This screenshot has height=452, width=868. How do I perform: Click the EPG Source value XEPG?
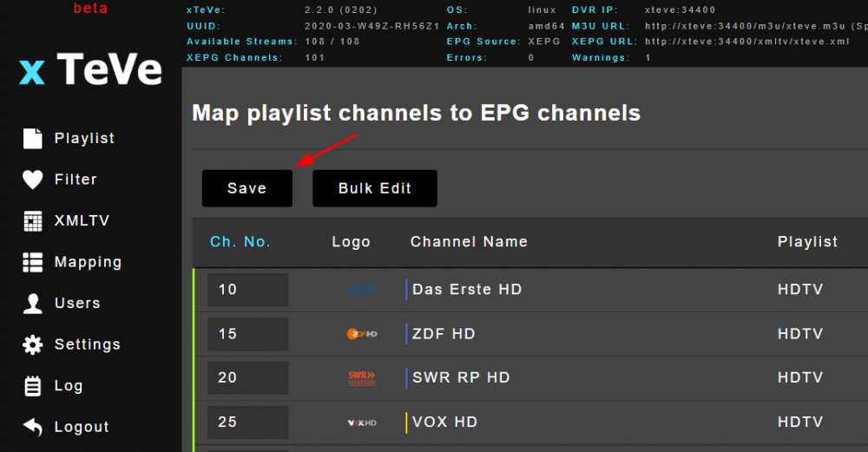[x=544, y=42]
